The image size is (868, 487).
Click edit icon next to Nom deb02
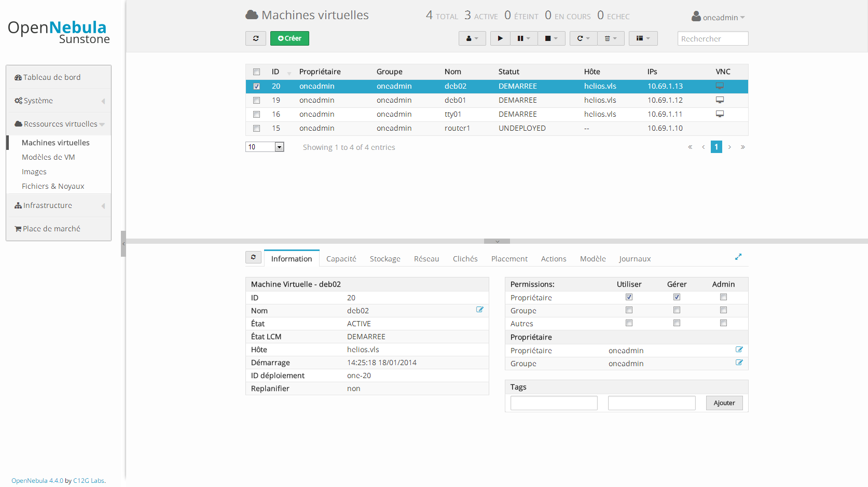(x=480, y=310)
